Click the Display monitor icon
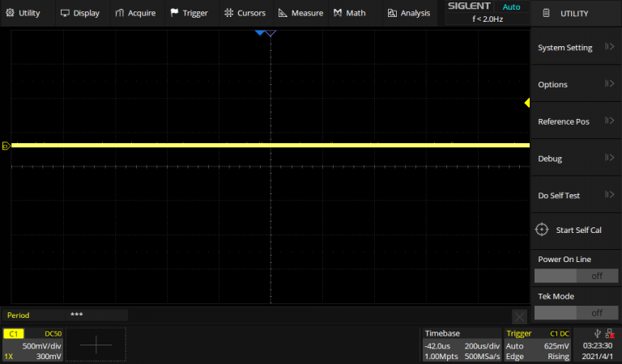The image size is (622, 364). click(x=65, y=13)
